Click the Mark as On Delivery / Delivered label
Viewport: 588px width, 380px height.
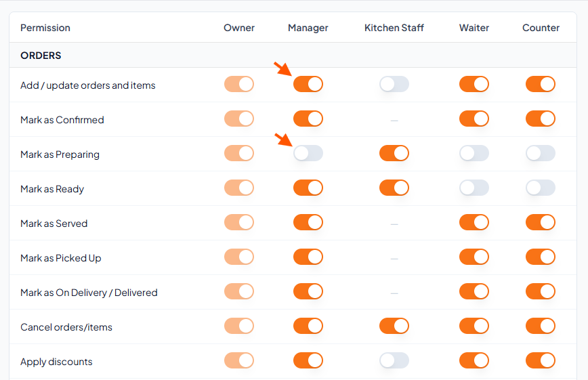point(89,293)
